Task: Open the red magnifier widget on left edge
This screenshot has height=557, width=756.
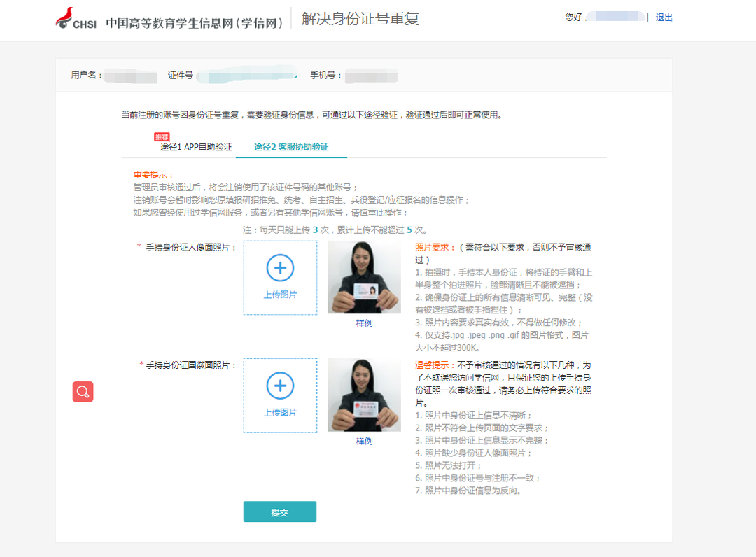Action: pos(83,392)
